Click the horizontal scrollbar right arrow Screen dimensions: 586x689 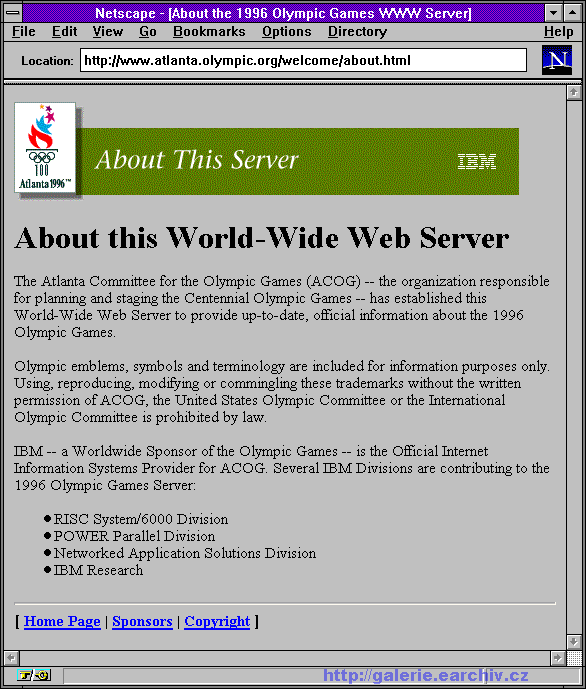558,658
